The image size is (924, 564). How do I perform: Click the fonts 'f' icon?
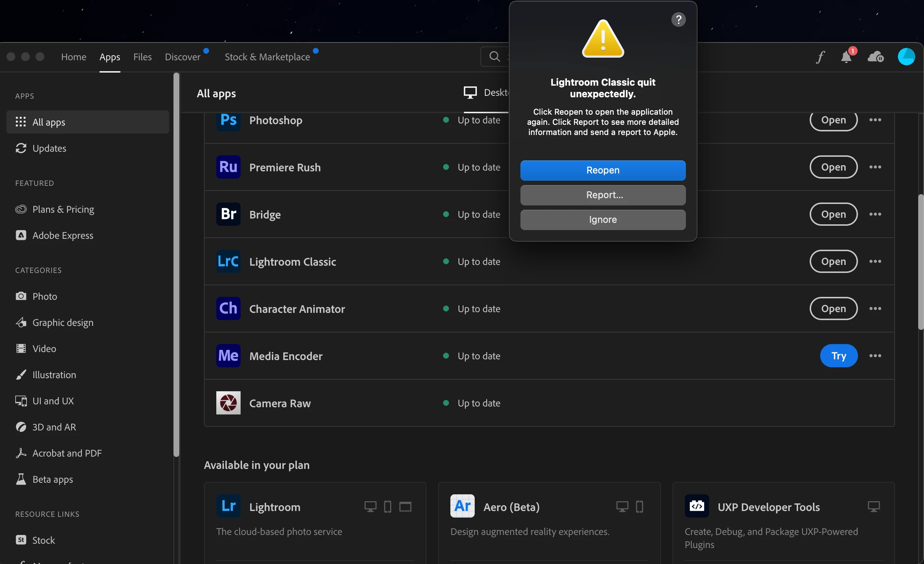(820, 57)
